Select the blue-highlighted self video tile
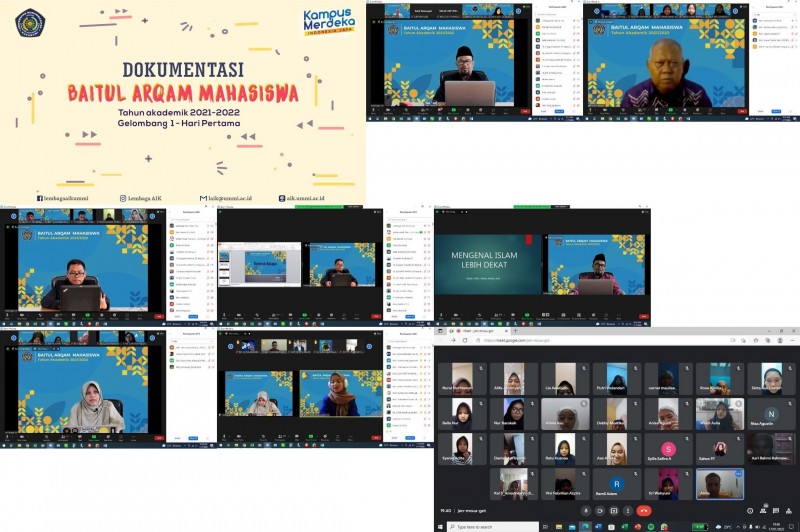 click(x=719, y=484)
